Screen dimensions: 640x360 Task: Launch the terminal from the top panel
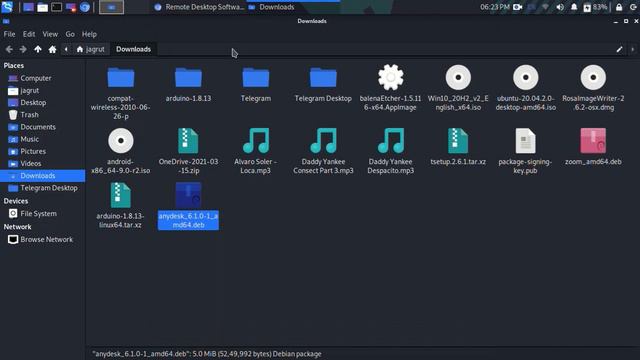coord(57,7)
